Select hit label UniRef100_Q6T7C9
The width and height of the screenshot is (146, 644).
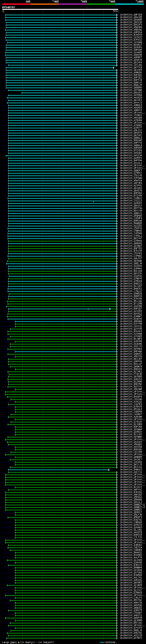pyautogui.click(x=131, y=67)
